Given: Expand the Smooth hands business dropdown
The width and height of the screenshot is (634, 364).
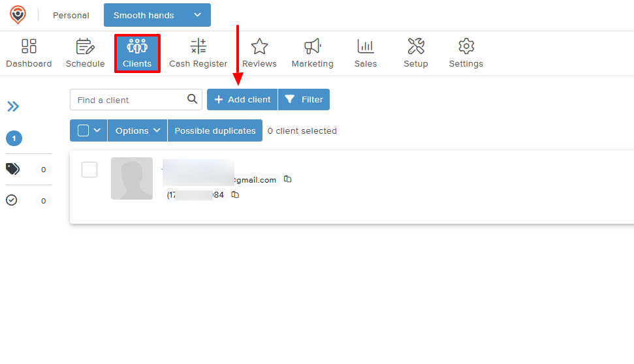Looking at the screenshot, I should pyautogui.click(x=197, y=15).
